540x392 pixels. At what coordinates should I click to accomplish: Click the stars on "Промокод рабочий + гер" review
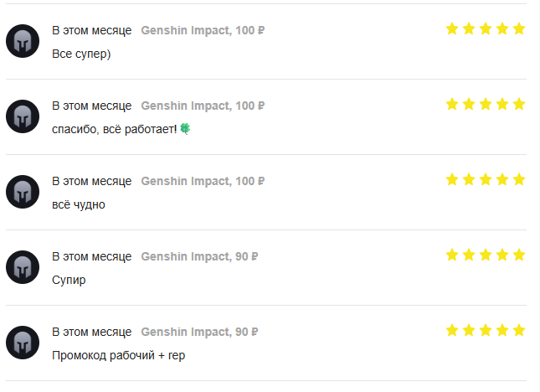pos(486,330)
